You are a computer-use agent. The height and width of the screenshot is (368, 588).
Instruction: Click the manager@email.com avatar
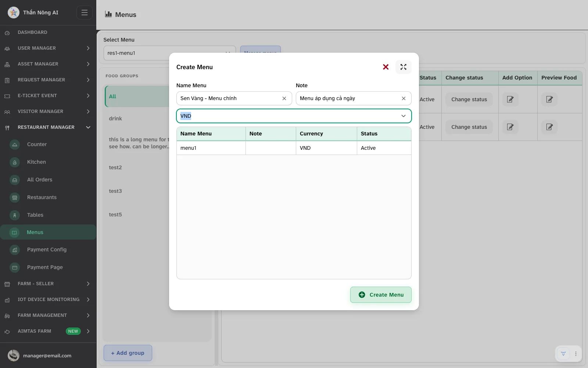(14, 355)
